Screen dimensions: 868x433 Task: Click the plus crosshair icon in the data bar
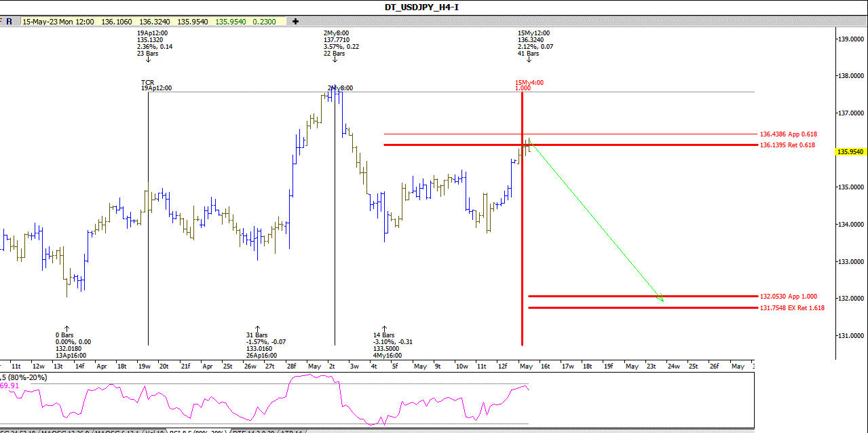coord(295,21)
